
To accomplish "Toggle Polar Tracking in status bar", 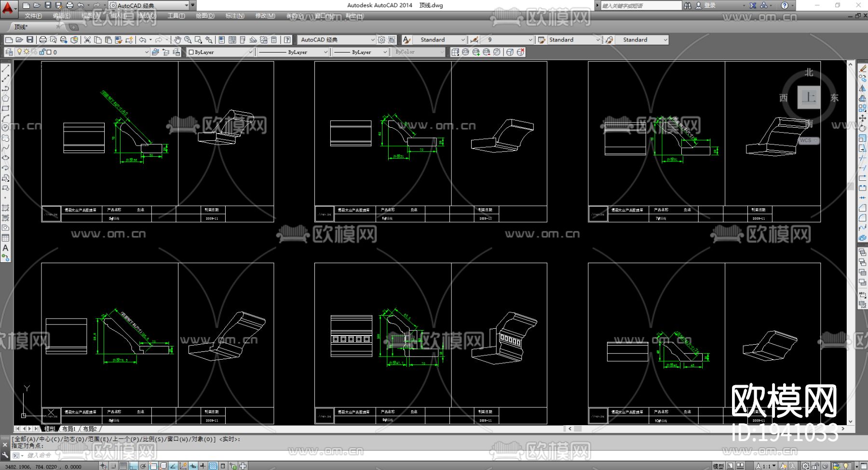I will [143, 466].
